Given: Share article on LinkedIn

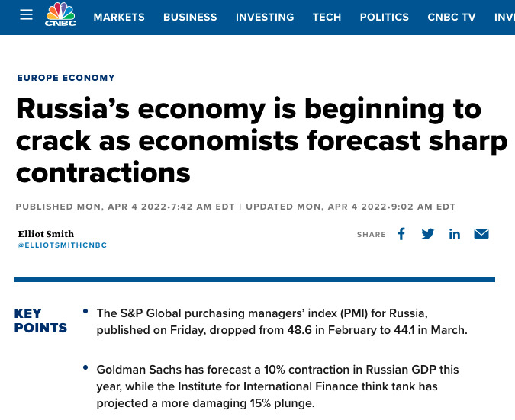Looking at the screenshot, I should coord(455,234).
